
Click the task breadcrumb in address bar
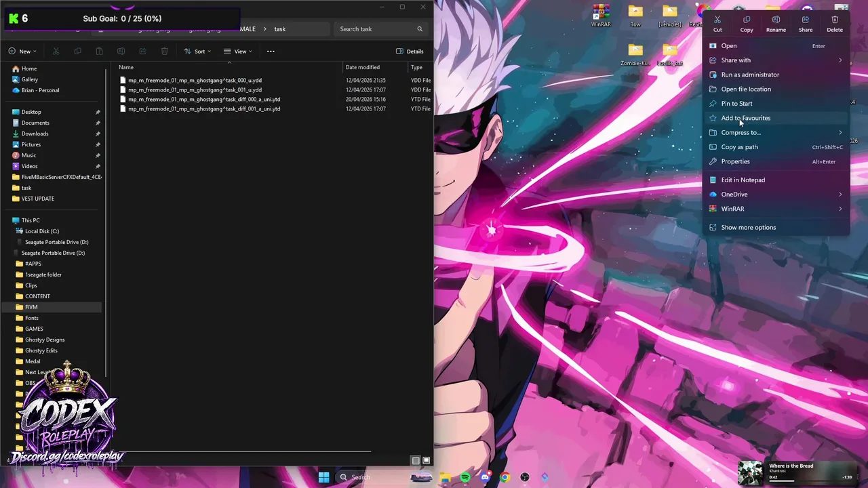279,29
